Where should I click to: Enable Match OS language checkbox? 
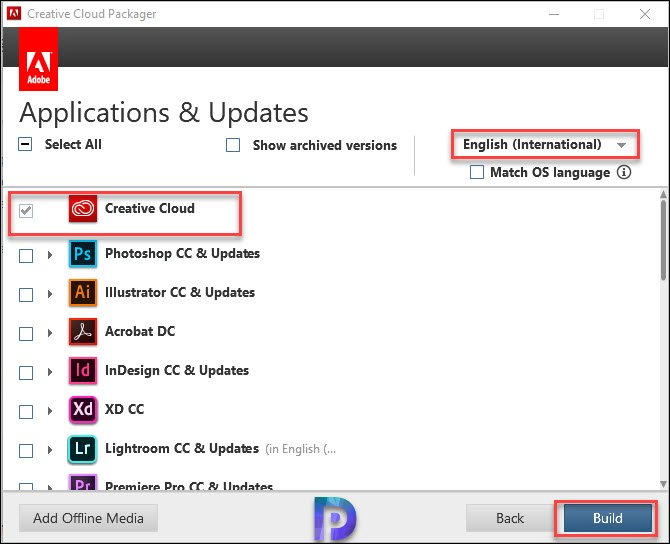[477, 172]
